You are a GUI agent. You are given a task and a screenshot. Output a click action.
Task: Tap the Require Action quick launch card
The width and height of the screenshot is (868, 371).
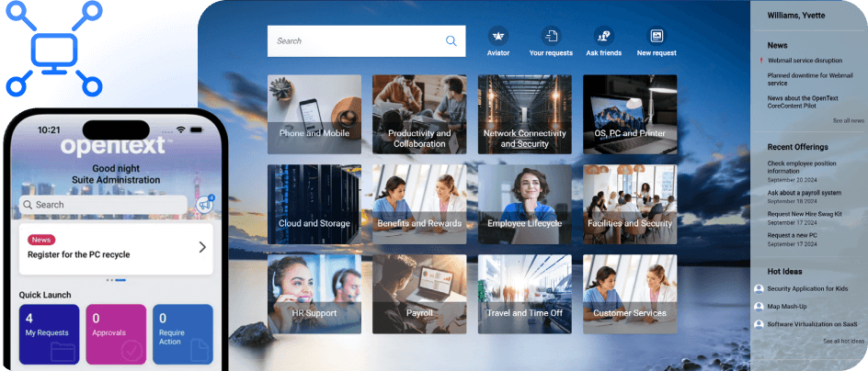point(183,334)
